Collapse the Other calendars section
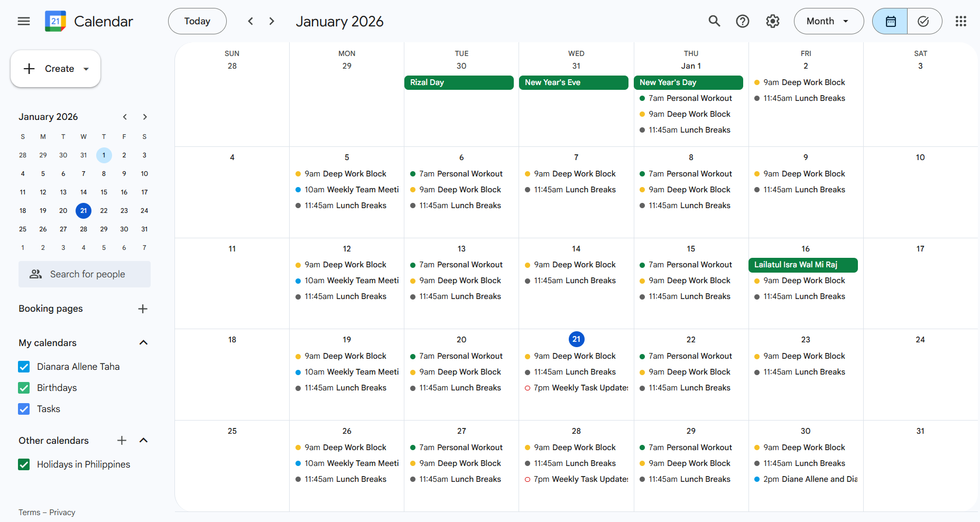This screenshot has width=980, height=522. point(143,440)
